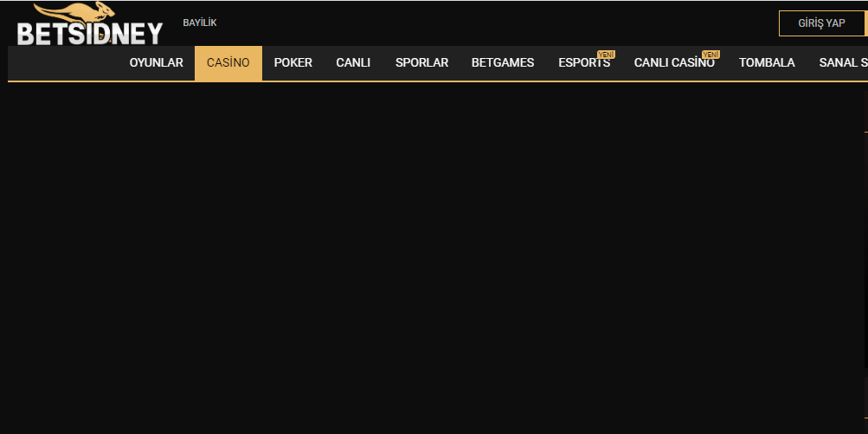Switch to SPORLAR section

(421, 62)
